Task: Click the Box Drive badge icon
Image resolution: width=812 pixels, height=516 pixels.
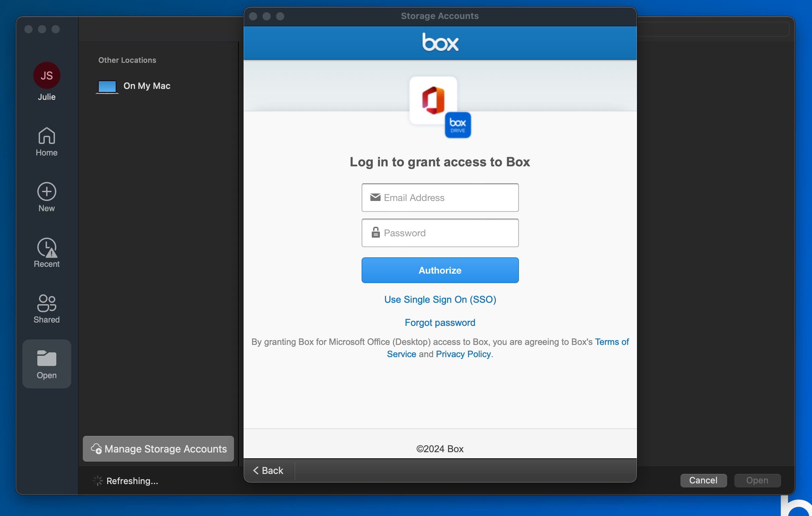Action: (x=458, y=125)
